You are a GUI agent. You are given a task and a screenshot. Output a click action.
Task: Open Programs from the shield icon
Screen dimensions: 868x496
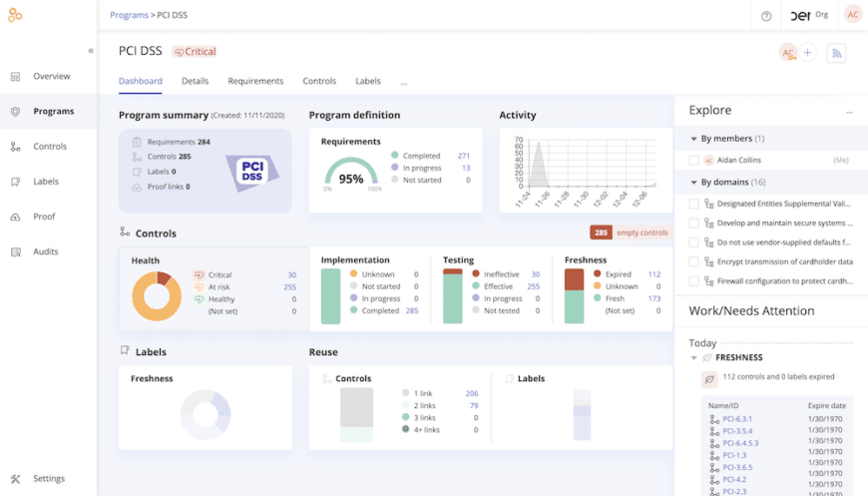click(15, 112)
